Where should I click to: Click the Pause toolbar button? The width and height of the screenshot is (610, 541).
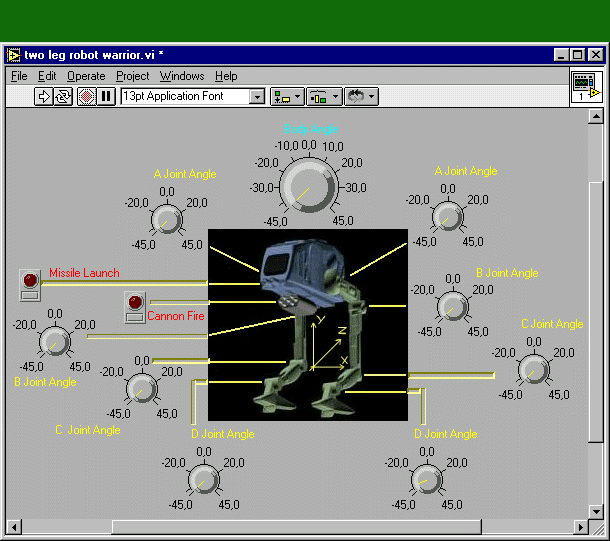pyautogui.click(x=106, y=96)
